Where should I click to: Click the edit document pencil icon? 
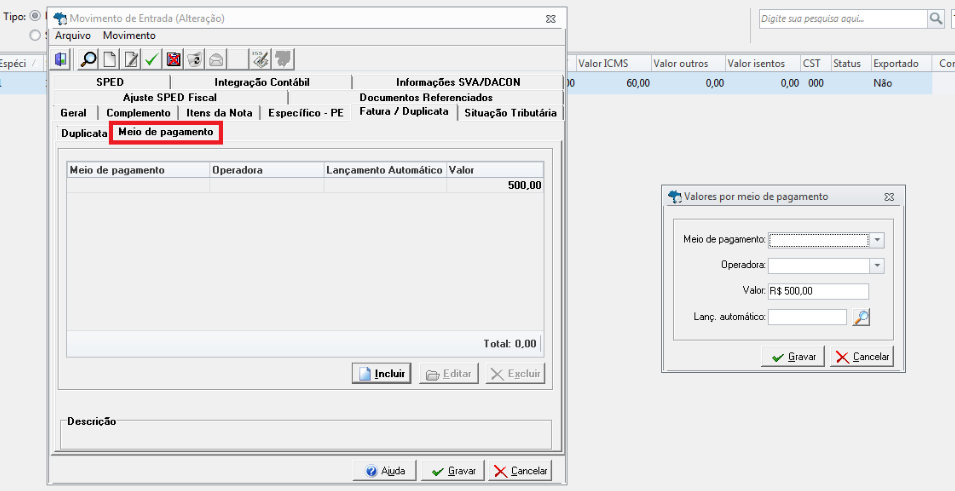pyautogui.click(x=130, y=60)
